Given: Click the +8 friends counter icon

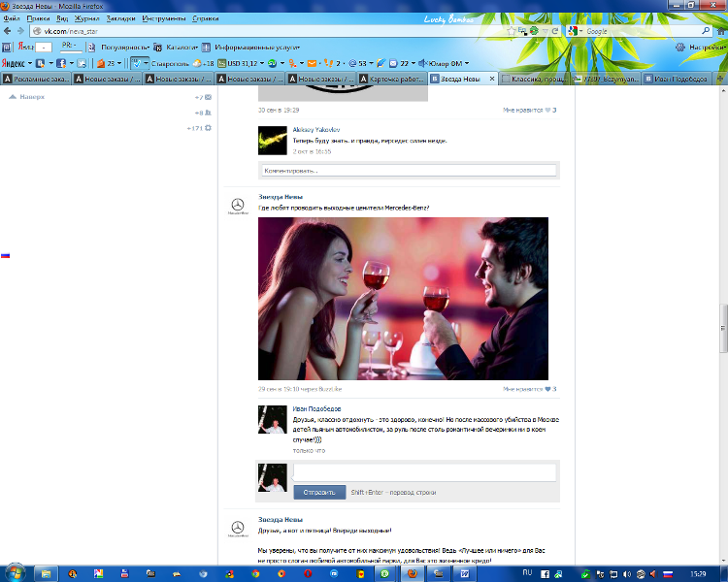Looking at the screenshot, I should tap(204, 113).
